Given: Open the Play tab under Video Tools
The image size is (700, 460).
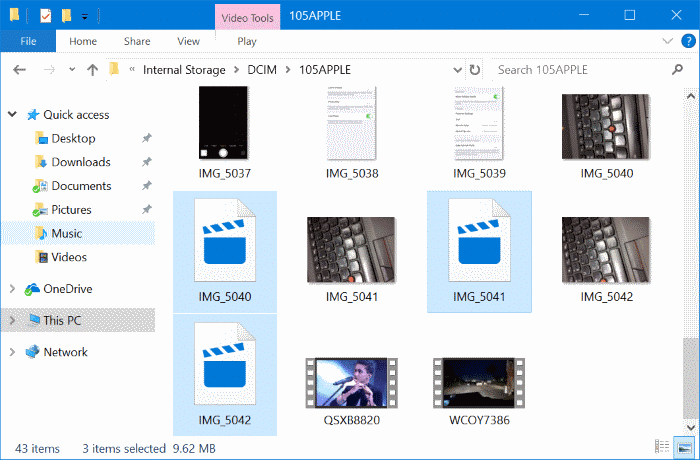Looking at the screenshot, I should click(x=246, y=42).
